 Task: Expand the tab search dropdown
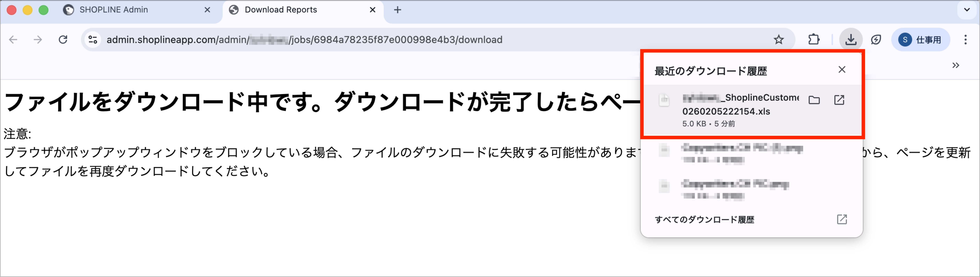point(967,10)
